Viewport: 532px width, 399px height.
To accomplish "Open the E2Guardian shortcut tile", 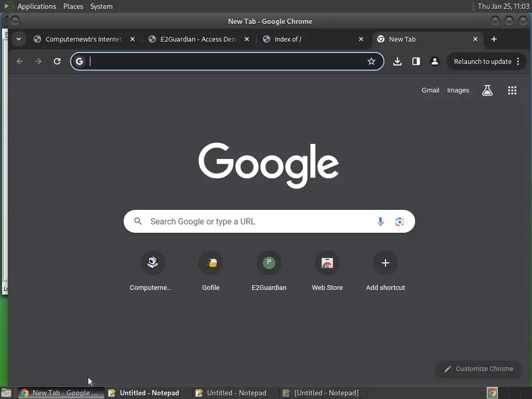I will point(269,271).
